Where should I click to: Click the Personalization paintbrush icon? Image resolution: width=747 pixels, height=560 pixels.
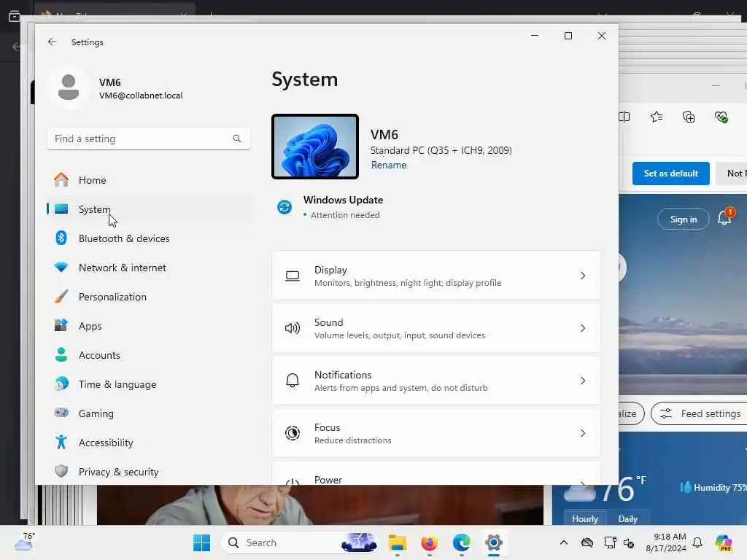click(61, 296)
